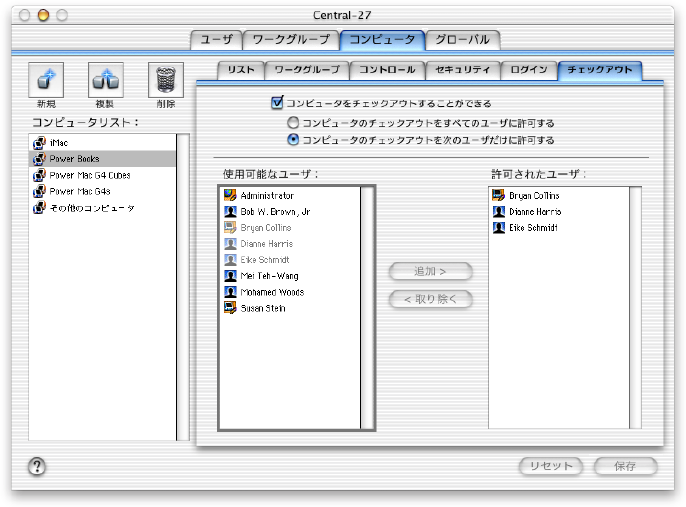Click the Power Mac G4 Cubes icon
This screenshot has width=686, height=507.
point(39,175)
